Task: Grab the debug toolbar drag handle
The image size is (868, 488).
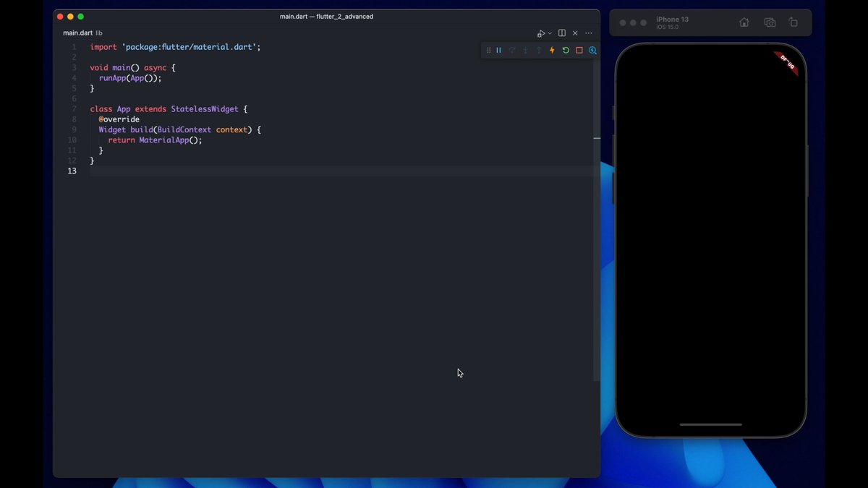Action: pyautogui.click(x=488, y=51)
